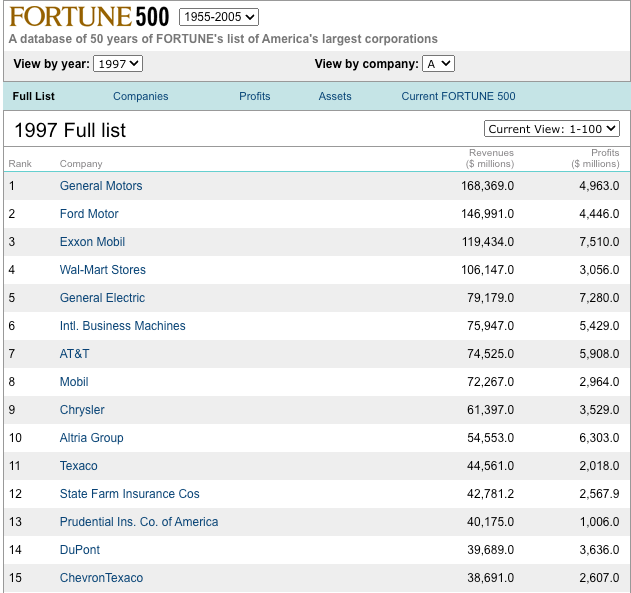Select AT&T revenue 74,525.0
Image resolution: width=631 pixels, height=593 pixels.
point(491,354)
